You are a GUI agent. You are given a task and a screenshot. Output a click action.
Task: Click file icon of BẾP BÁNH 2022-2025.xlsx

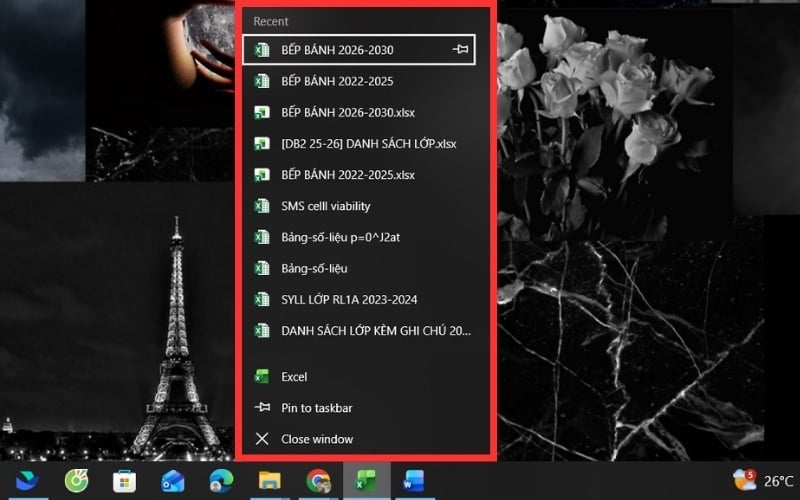(x=262, y=174)
